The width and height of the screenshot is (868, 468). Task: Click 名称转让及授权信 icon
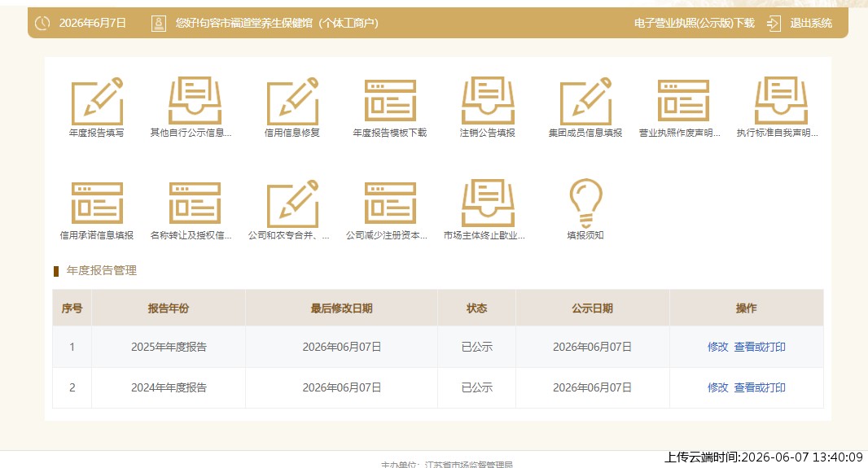[195, 203]
